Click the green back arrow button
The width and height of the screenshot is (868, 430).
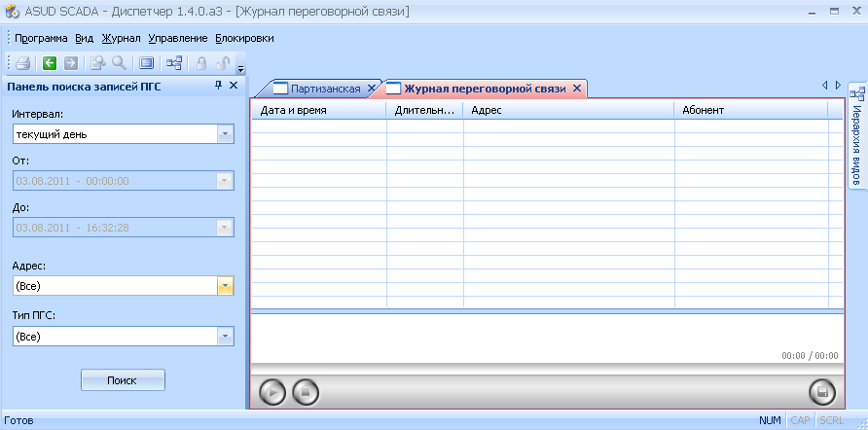coord(50,63)
